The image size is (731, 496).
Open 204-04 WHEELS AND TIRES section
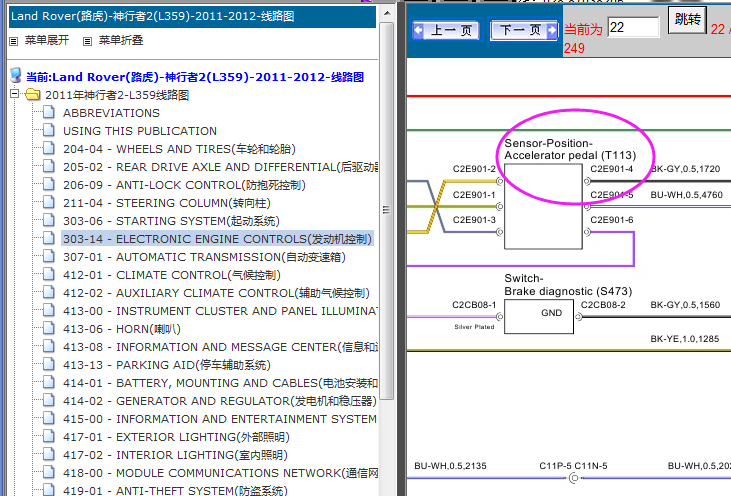click(179, 149)
